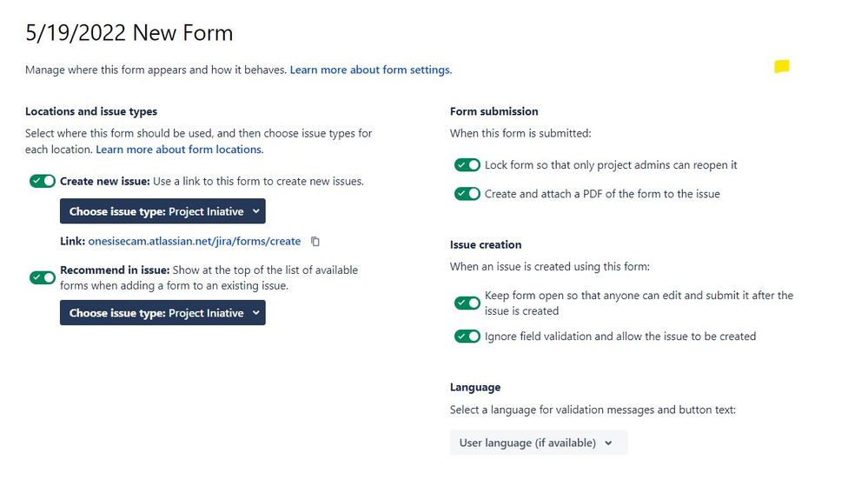Open issue type dropdown under Create new issue
The width and height of the screenshot is (868, 487).
click(x=162, y=211)
